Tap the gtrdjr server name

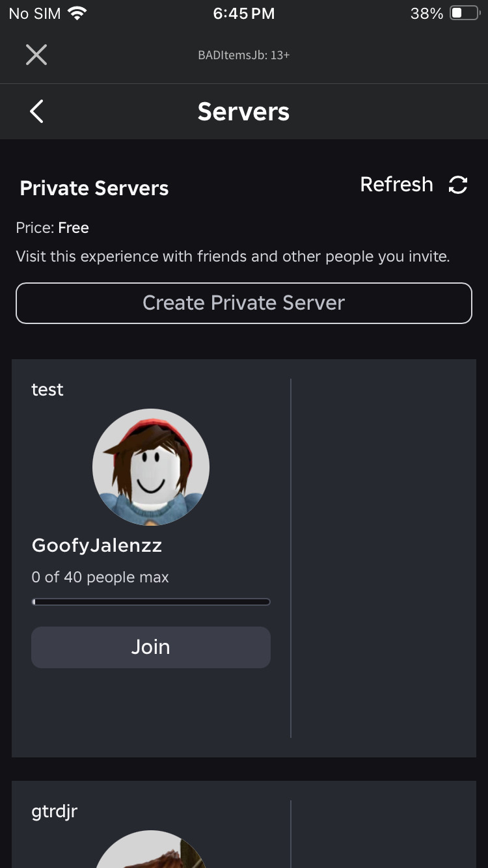coord(54,811)
